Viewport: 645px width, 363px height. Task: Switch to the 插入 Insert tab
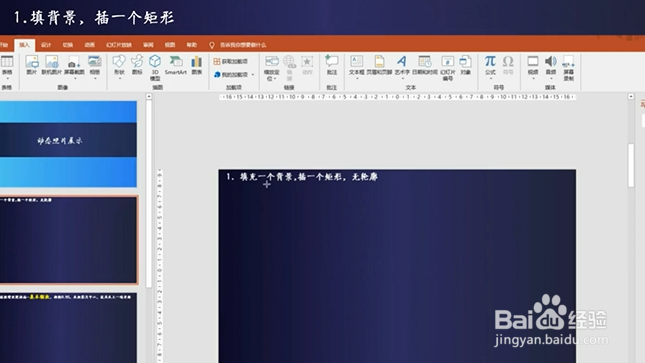click(24, 45)
